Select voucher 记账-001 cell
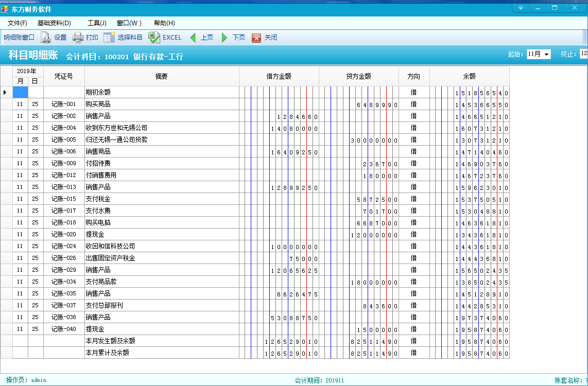 (64, 104)
